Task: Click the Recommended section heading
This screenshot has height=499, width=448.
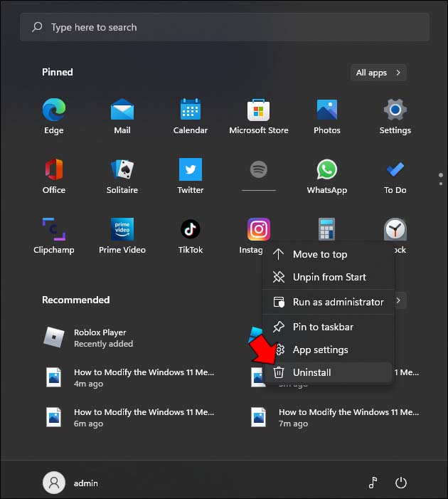Action: (x=76, y=300)
